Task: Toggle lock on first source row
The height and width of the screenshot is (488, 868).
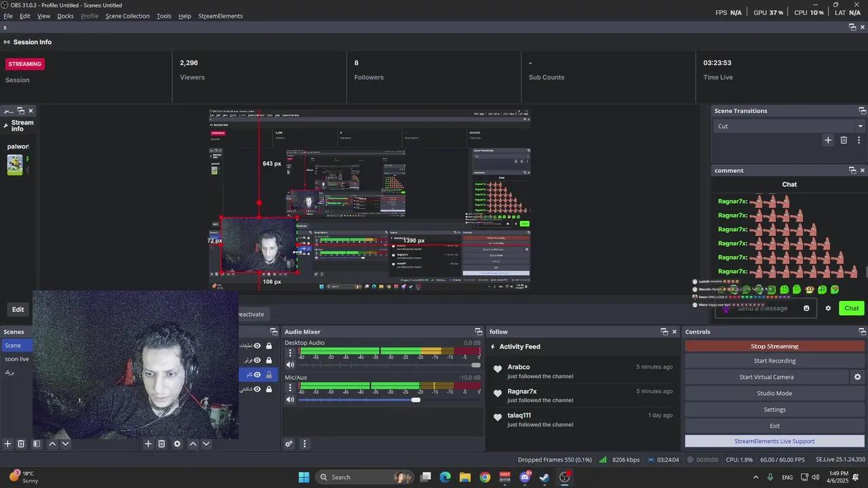Action: click(269, 346)
